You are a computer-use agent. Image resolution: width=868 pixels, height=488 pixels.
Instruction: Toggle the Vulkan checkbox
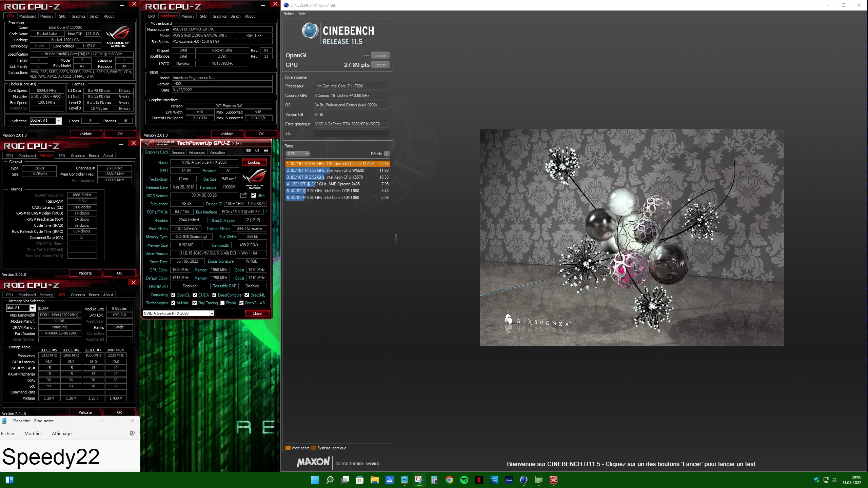coord(173,303)
